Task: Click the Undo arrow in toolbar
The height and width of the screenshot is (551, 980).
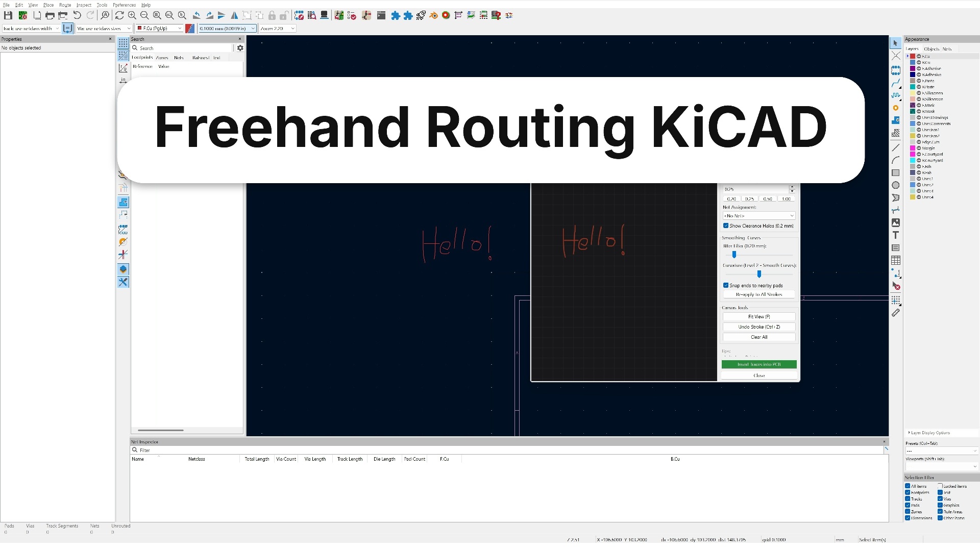Action: 77,15
